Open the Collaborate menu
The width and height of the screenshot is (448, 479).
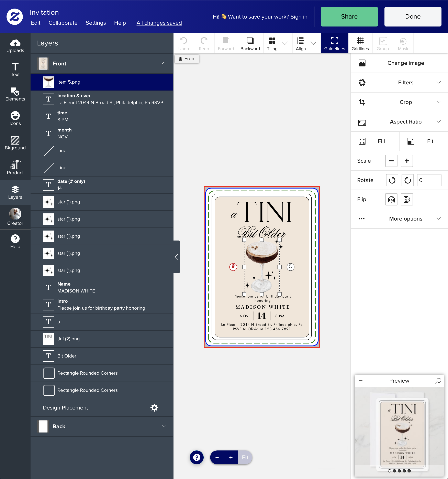pos(63,23)
